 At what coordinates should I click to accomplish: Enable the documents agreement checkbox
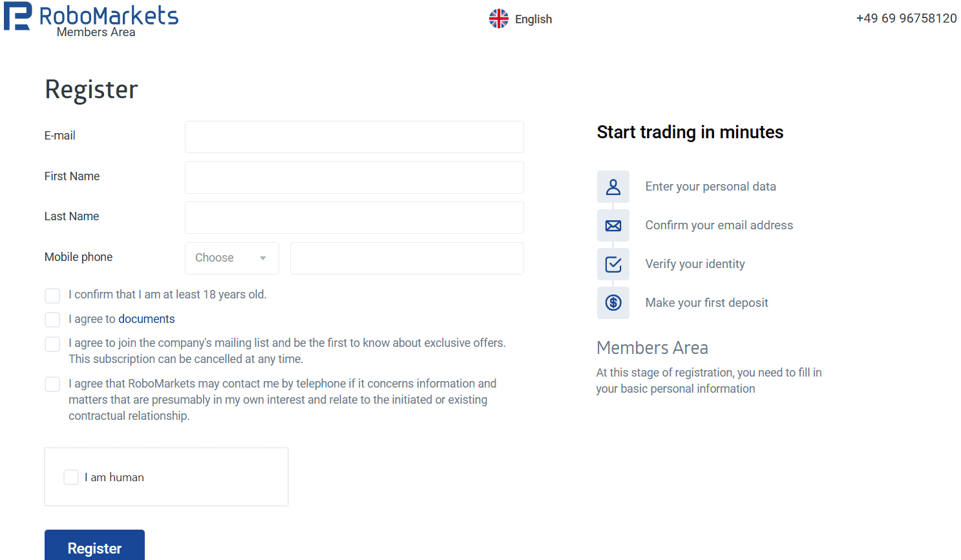point(52,319)
